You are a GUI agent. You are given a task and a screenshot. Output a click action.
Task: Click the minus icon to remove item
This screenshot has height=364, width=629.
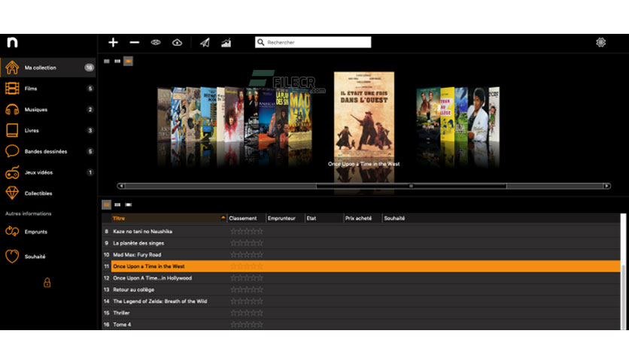135,42
